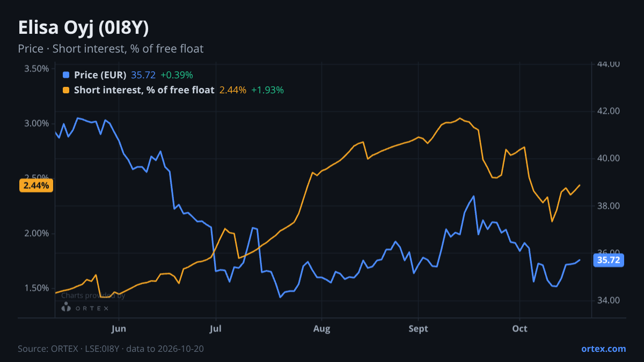Click the 2.00% left axis label

[36, 233]
